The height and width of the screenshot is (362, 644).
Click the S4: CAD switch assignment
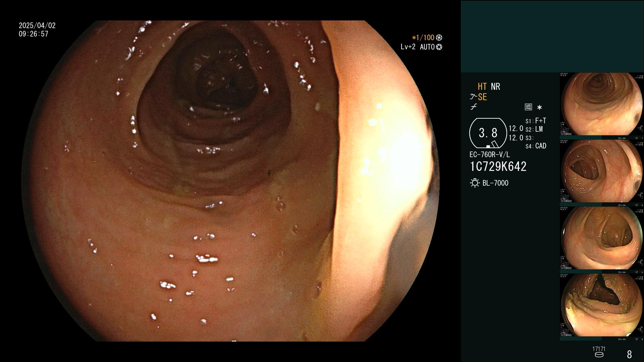(536, 146)
